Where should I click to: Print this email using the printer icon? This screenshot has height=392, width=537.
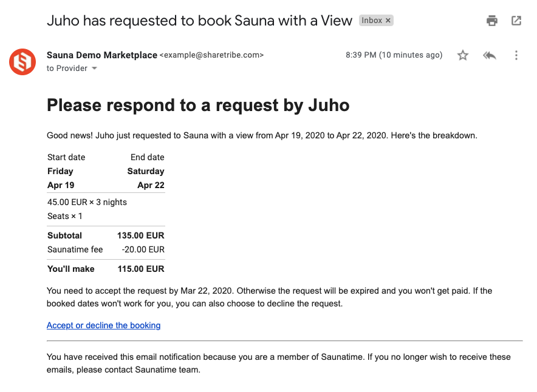pyautogui.click(x=492, y=21)
